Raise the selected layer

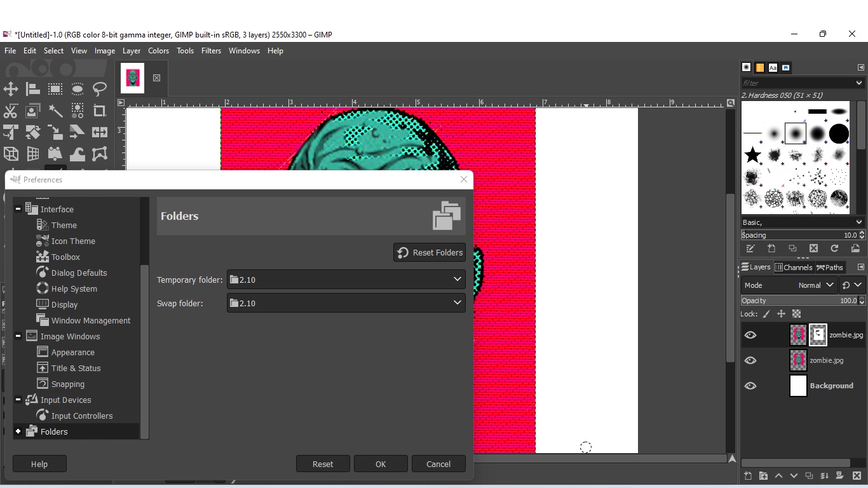pos(778,476)
